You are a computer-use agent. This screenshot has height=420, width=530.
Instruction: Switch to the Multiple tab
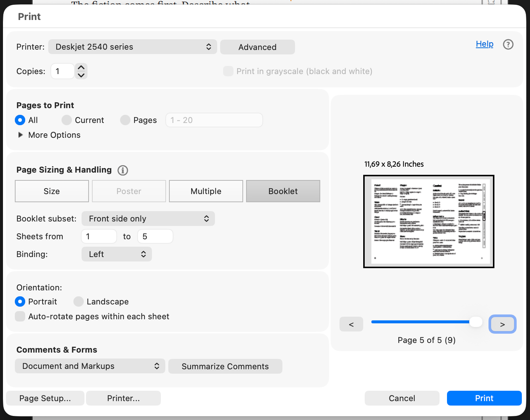[206, 191]
